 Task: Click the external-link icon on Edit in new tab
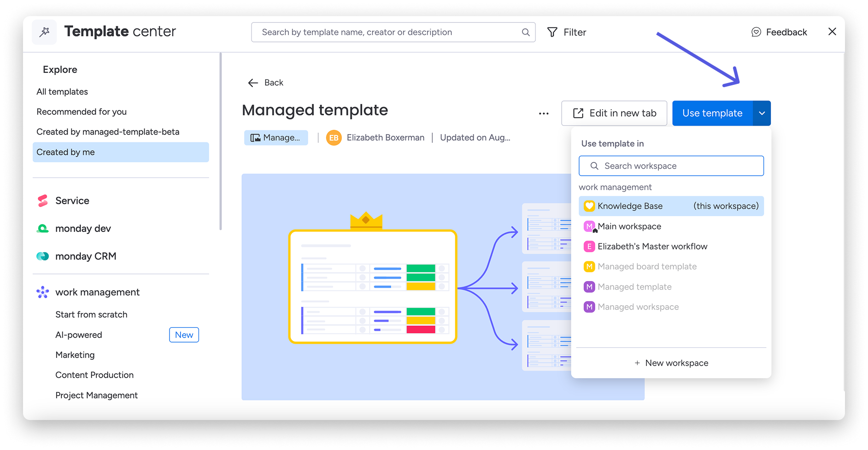point(578,113)
